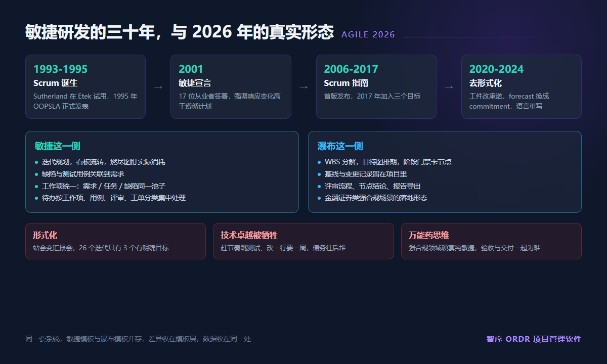Click the 1993-1995 year heading
This screenshot has width=607, height=364.
click(x=61, y=69)
